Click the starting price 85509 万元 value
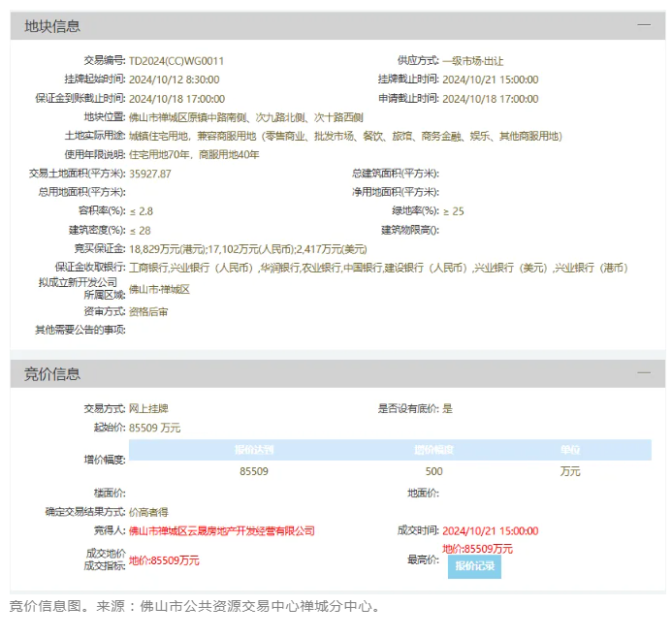 155,428
